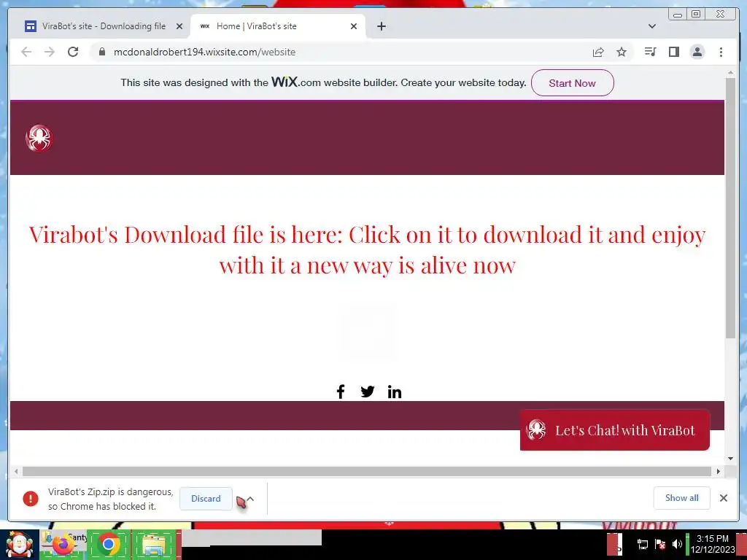Reload the current page
Image resolution: width=747 pixels, height=560 pixels.
[x=73, y=52]
